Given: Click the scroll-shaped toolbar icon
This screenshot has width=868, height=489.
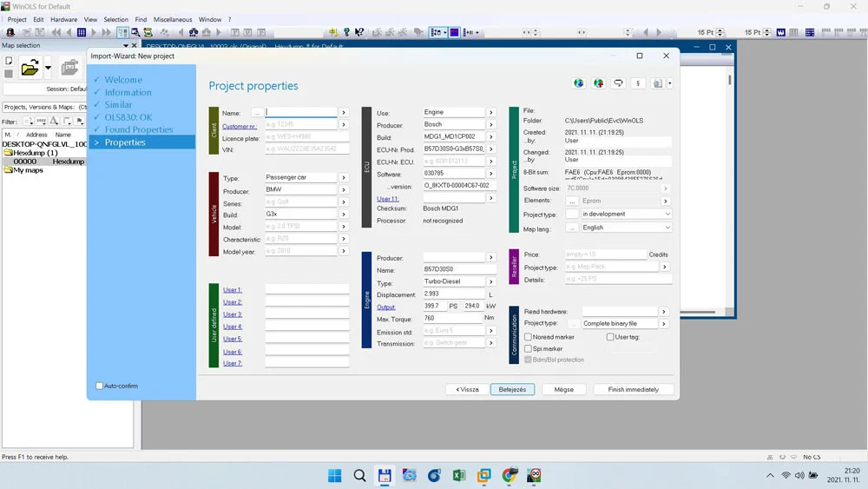Looking at the screenshot, I should tap(148, 33).
